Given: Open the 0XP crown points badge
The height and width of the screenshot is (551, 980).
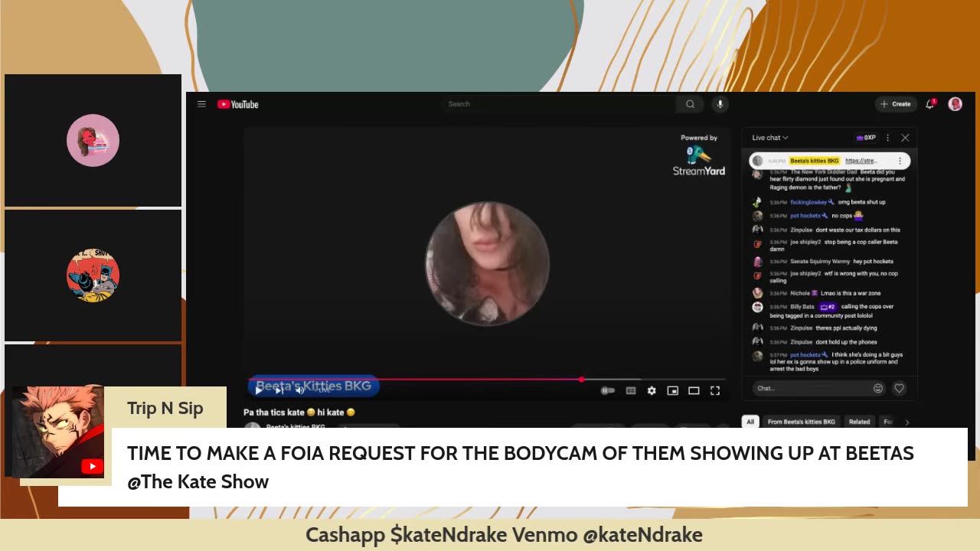Looking at the screenshot, I should coord(866,138).
